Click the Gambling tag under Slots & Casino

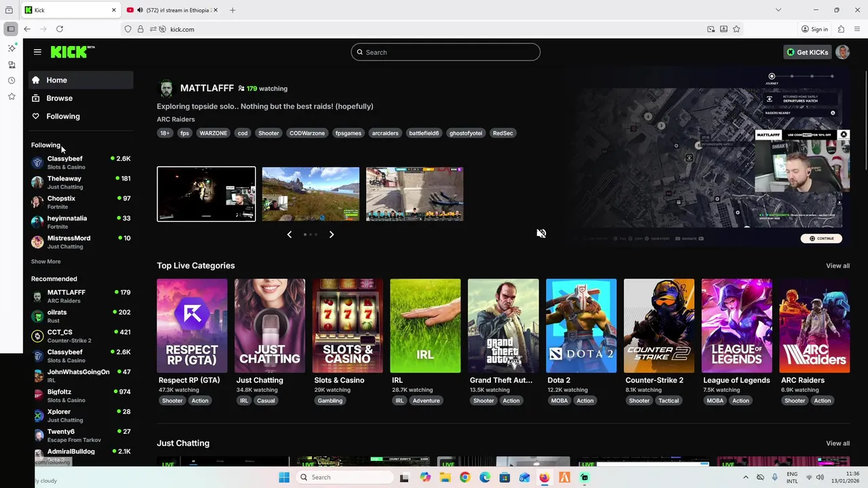[x=330, y=401]
